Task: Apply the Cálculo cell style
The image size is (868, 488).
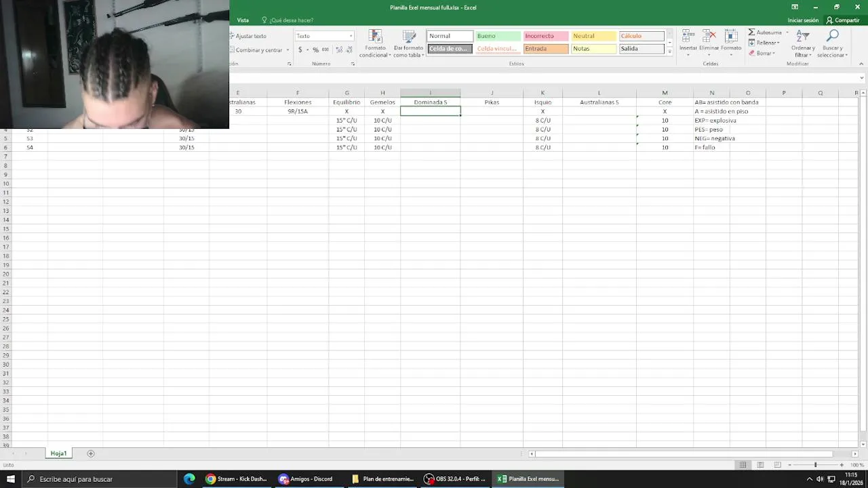Action: pyautogui.click(x=642, y=36)
